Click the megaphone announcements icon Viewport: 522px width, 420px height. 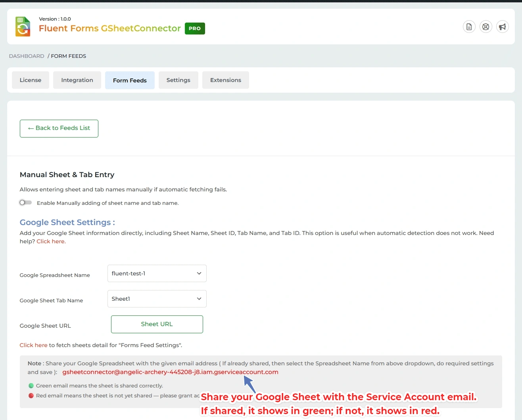point(502,27)
